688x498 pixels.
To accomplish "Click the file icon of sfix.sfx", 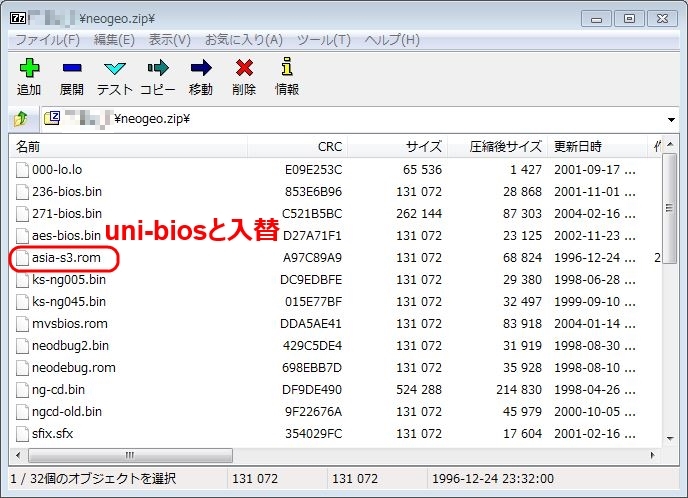I will pos(22,434).
